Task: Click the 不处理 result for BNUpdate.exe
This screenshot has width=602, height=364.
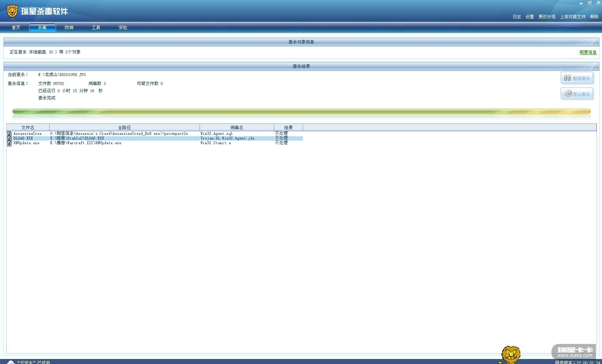Action: tap(281, 143)
